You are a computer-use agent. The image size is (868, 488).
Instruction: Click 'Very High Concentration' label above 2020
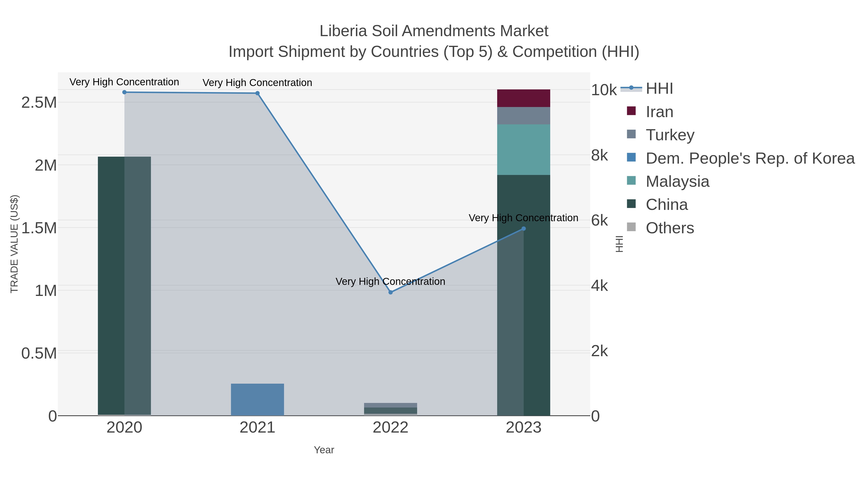coord(124,82)
